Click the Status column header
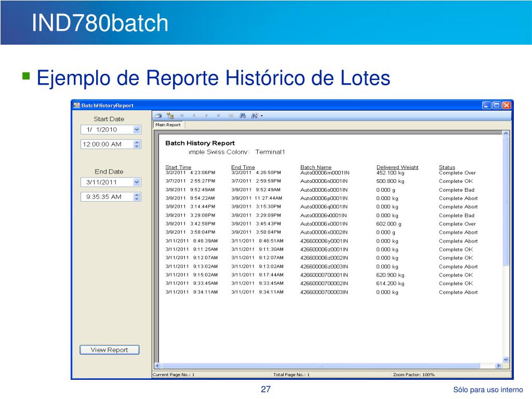532x399 pixels. coord(447,167)
